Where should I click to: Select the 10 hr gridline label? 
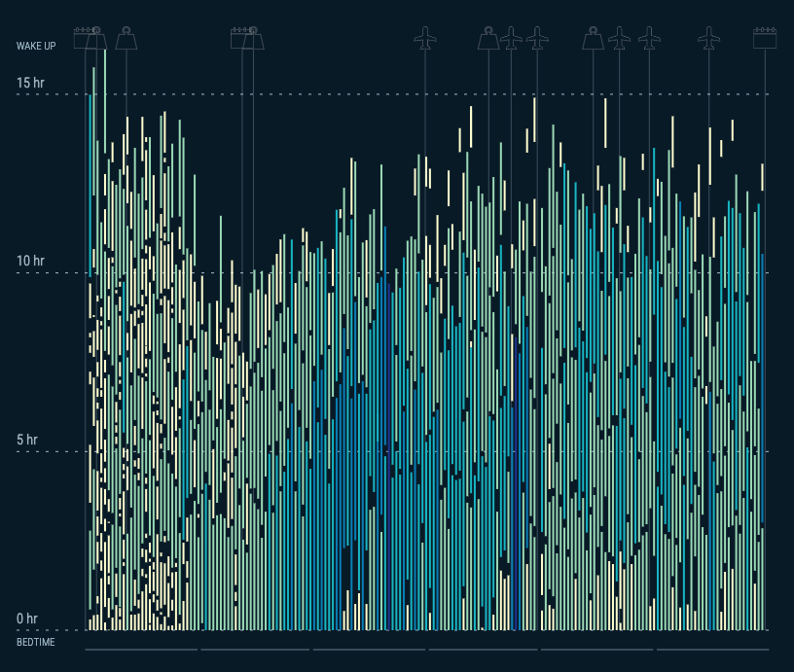pos(30,261)
